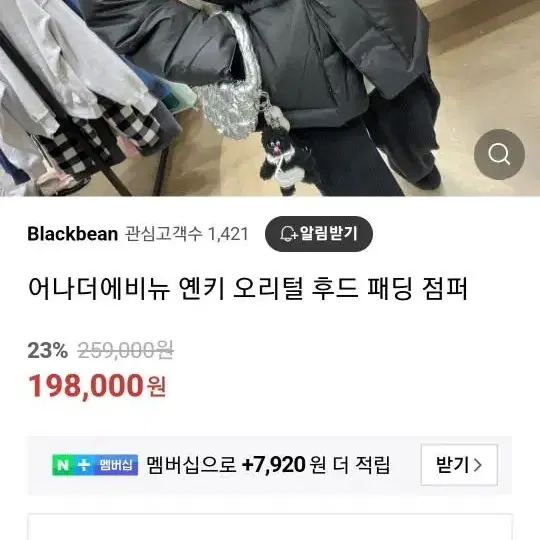Image resolution: width=540 pixels, height=540 pixels.
Task: Click the +7,920 bonus points amount
Action: point(273,465)
